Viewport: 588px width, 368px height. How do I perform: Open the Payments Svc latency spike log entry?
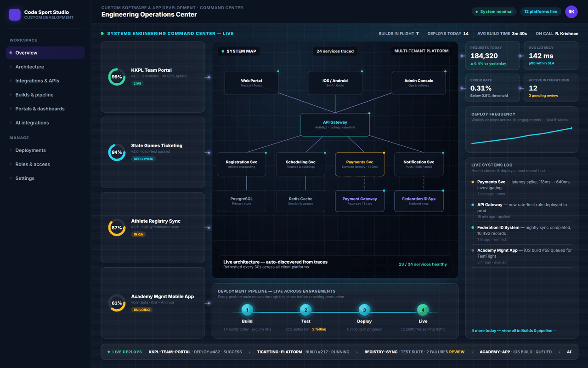tap(522, 188)
